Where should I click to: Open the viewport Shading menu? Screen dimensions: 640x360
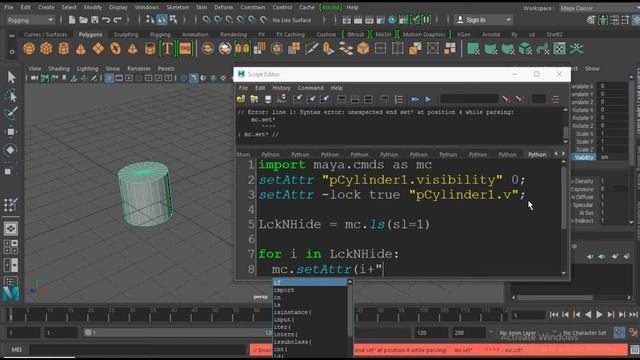click(x=59, y=69)
